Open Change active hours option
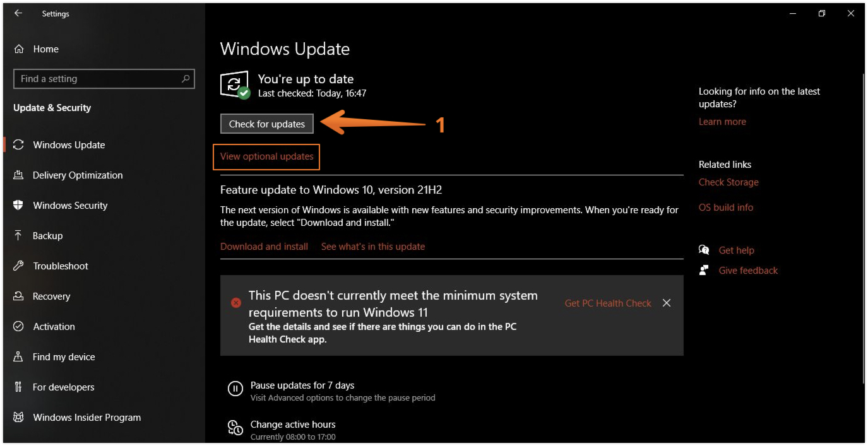Image resolution: width=868 pixels, height=446 pixels. point(292,425)
